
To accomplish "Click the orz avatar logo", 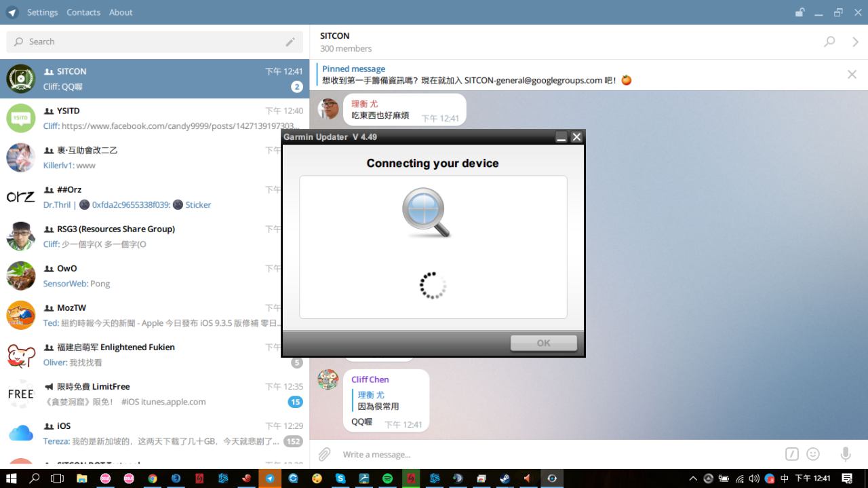I will pos(21,197).
